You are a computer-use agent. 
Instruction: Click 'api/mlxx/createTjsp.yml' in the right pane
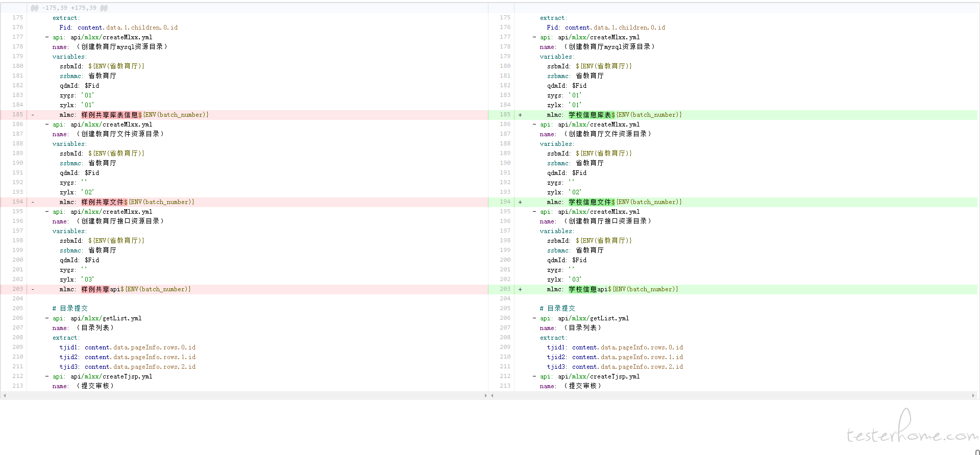[599, 376]
